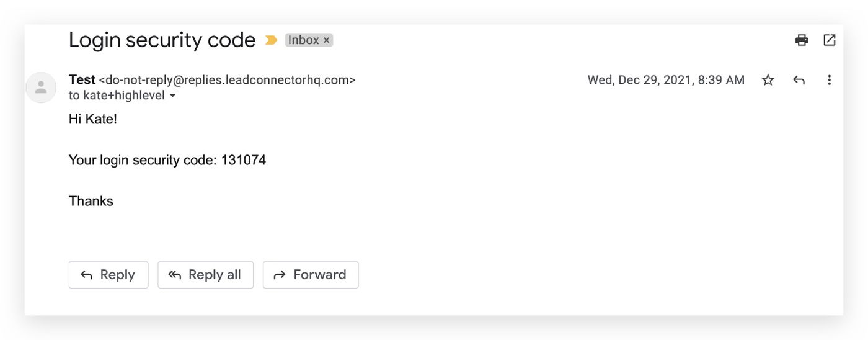Click the Thanks sign-off text

tap(91, 201)
